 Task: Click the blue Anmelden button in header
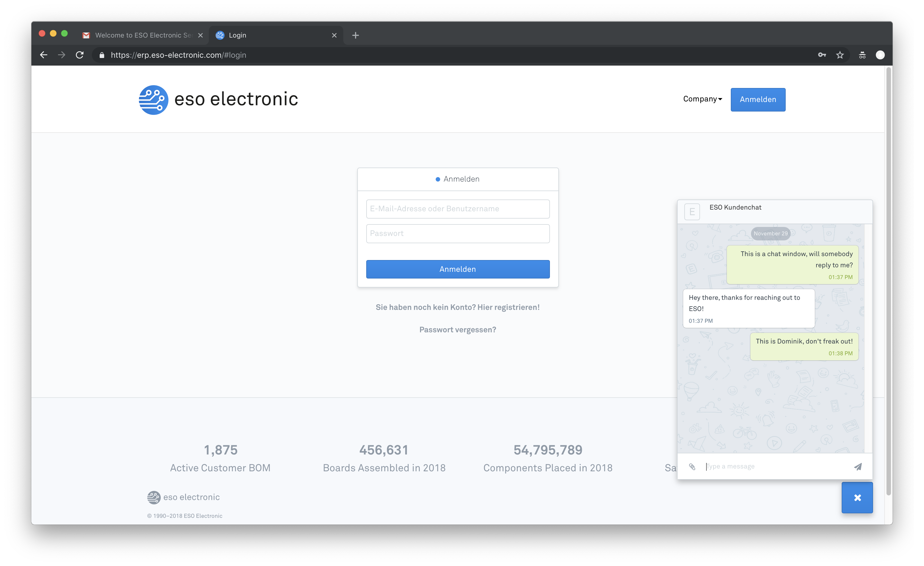click(757, 99)
